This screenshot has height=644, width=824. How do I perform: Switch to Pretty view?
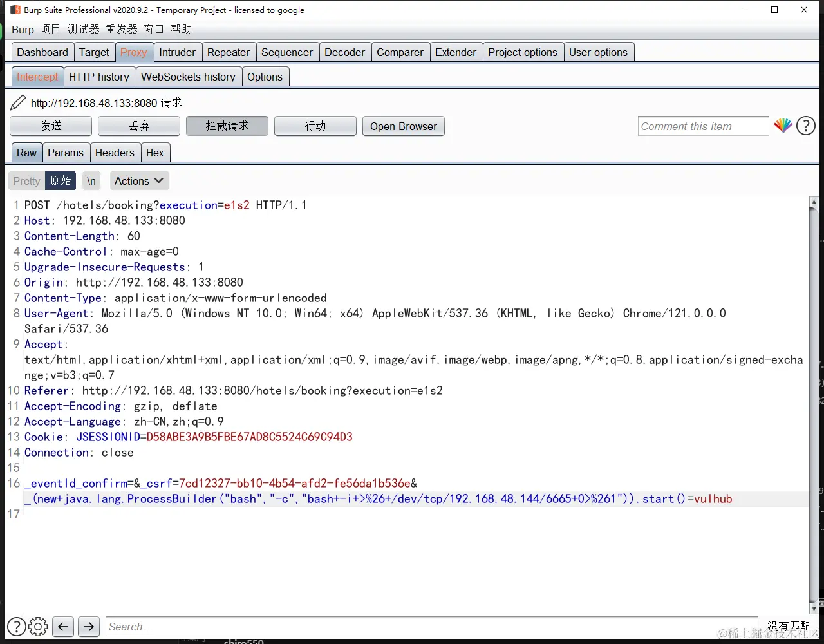pos(26,181)
